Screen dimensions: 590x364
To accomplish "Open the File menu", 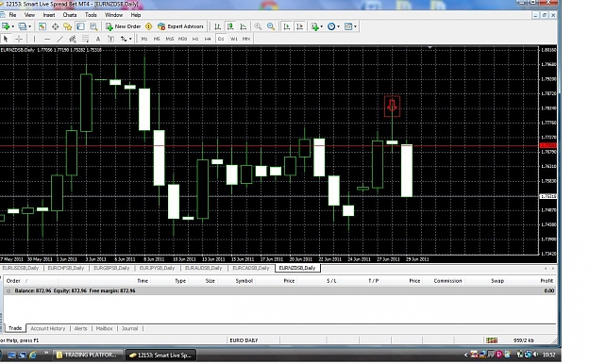I will tap(12, 15).
